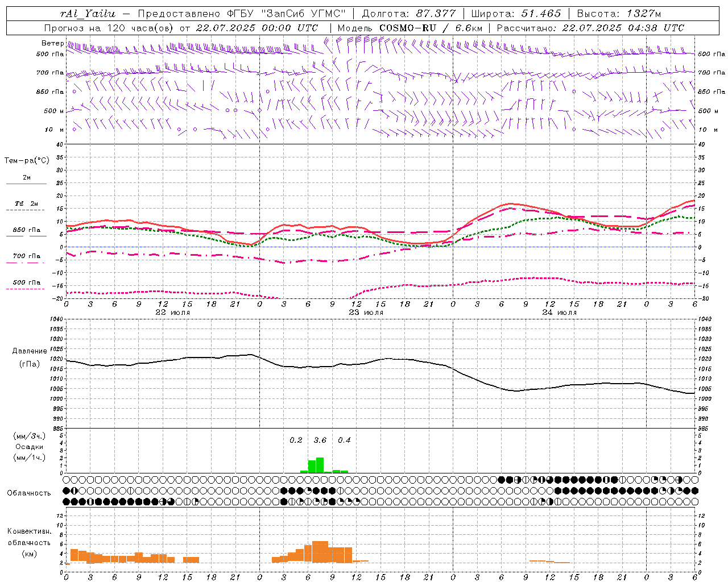
Task: Click the 23 июля date label
Action: [x=366, y=313]
